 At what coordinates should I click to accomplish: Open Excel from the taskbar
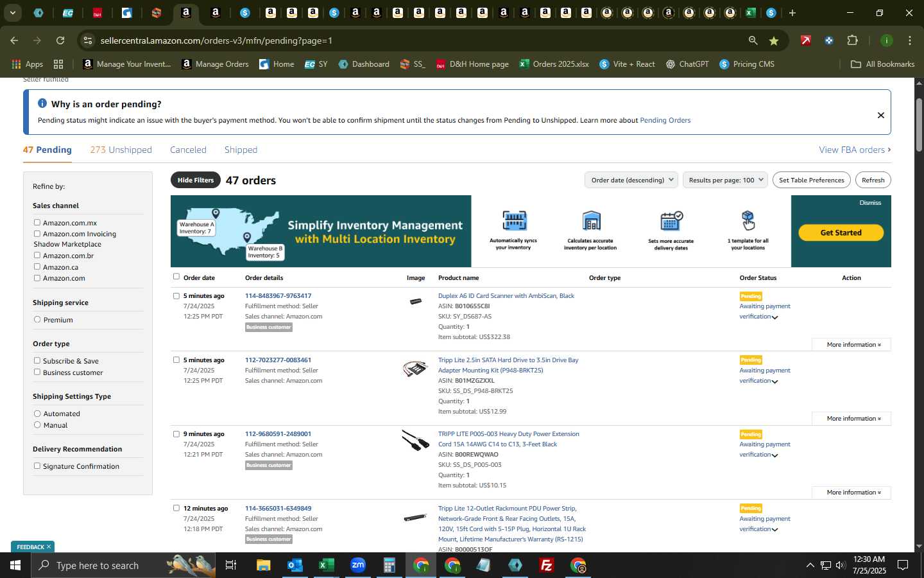(326, 565)
